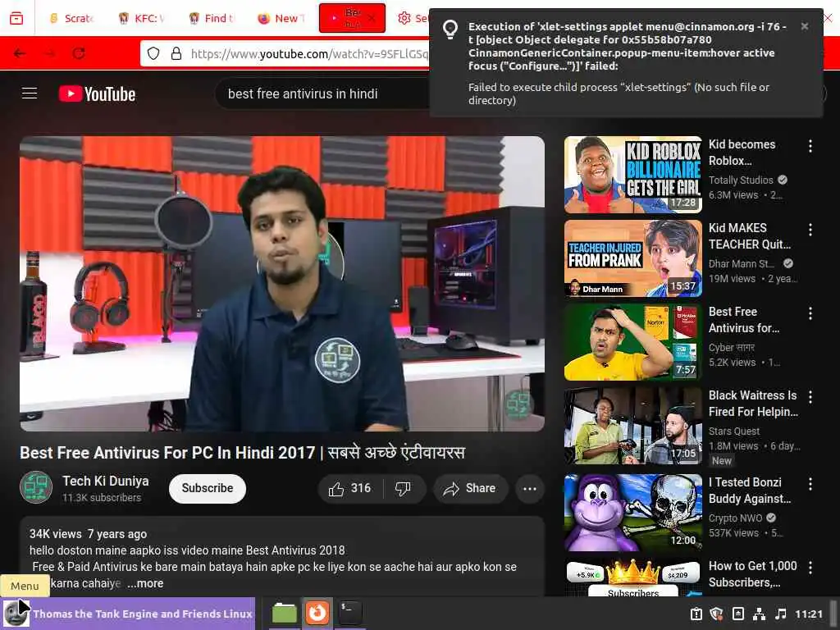The height and width of the screenshot is (630, 840).
Task: Open options for How to Get 1,000 Subscribers video
Action: (810, 568)
